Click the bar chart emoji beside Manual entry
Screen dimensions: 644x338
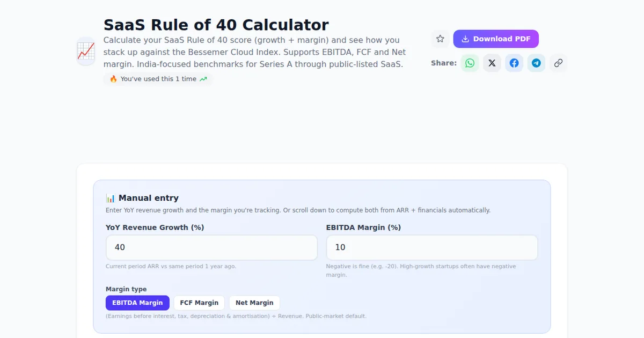point(111,198)
